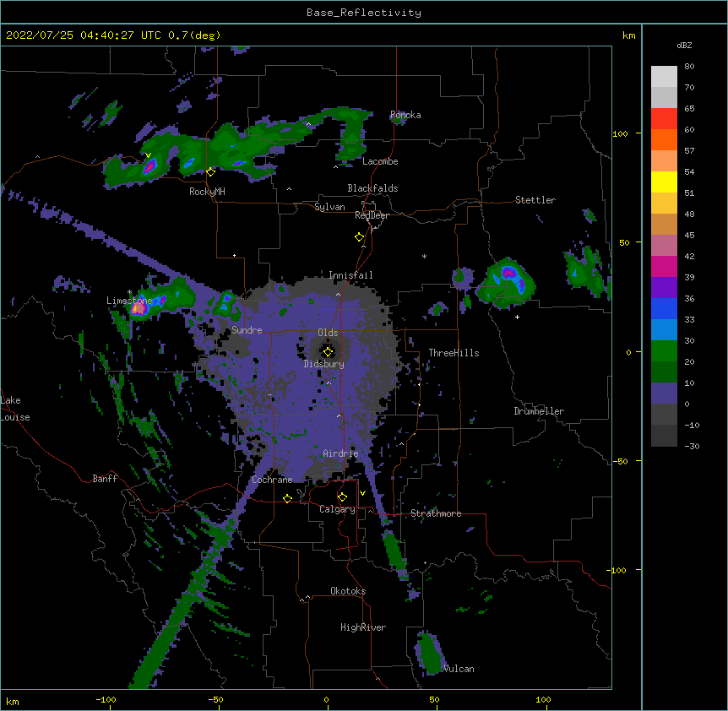Pick the bright orange 57–60 dBZ legend swatch
Screen dimensions: 728x711
[x=664, y=139]
